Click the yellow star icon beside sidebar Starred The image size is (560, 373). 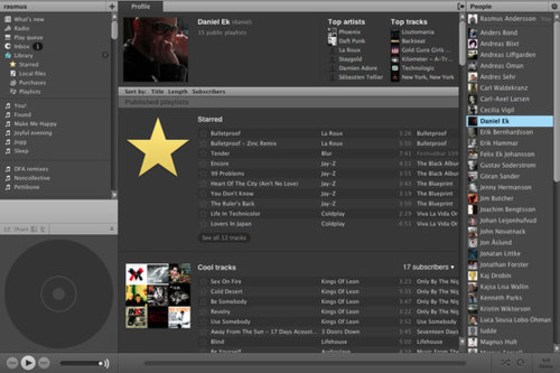pyautogui.click(x=13, y=64)
